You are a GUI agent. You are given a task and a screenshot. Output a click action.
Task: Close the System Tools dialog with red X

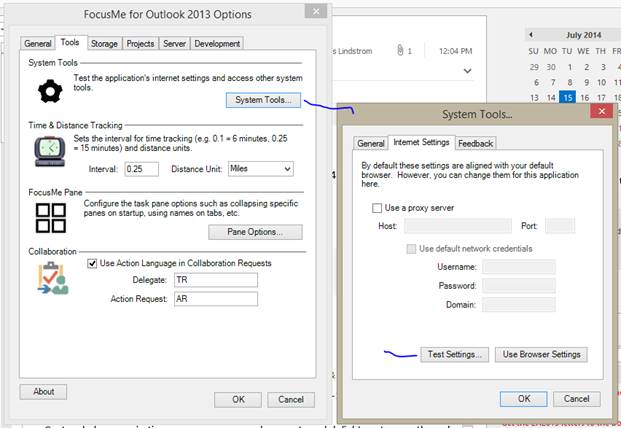pyautogui.click(x=601, y=111)
